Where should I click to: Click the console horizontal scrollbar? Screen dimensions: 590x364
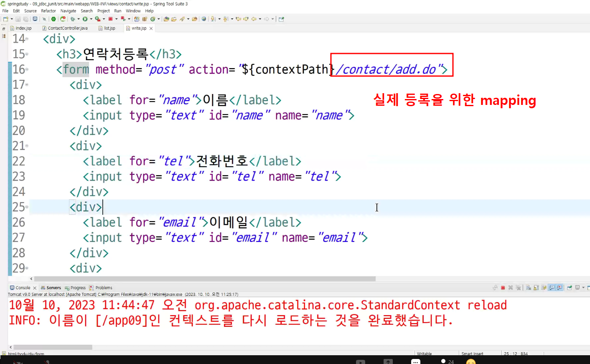click(x=53, y=347)
